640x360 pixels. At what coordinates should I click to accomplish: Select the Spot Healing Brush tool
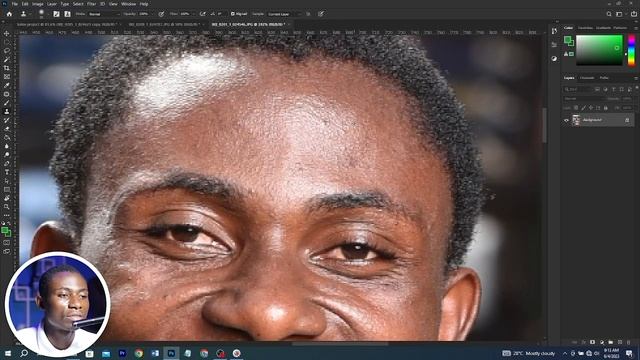point(7,94)
